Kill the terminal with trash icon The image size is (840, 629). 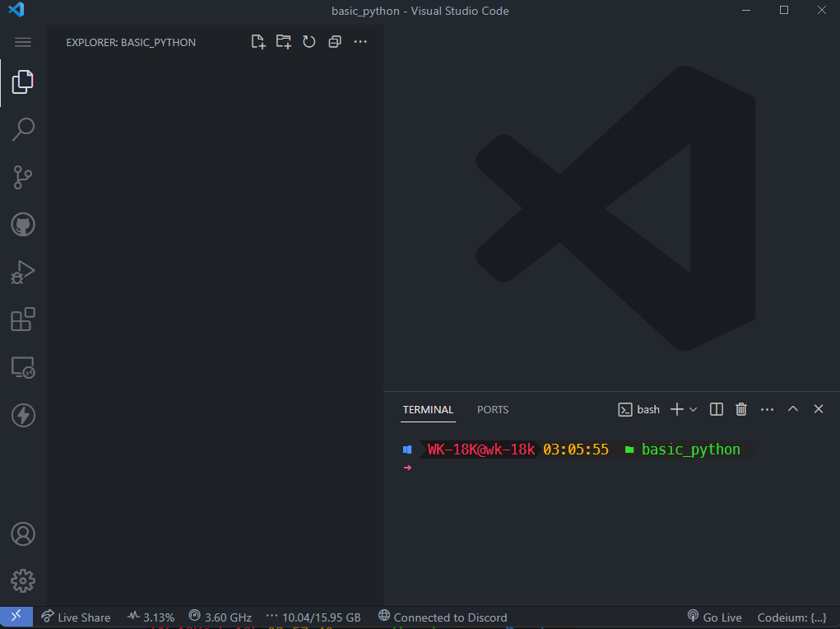(741, 410)
